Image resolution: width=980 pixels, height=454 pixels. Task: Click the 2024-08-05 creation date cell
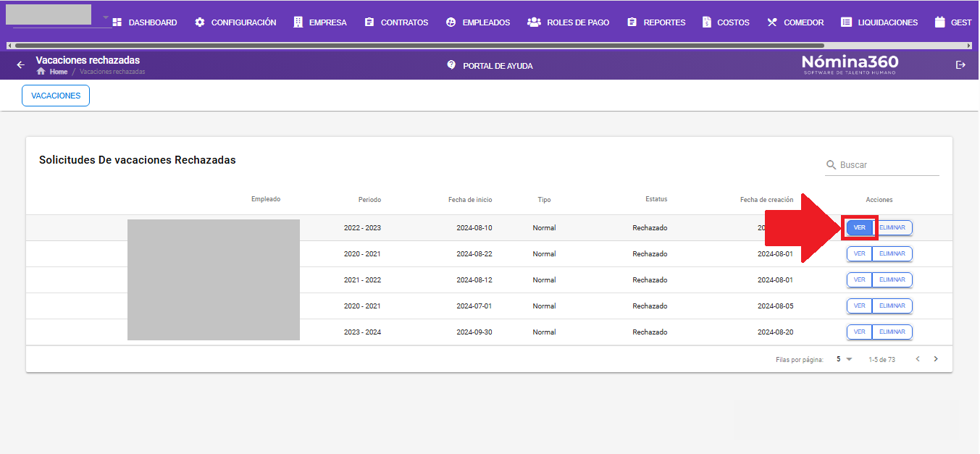point(775,306)
